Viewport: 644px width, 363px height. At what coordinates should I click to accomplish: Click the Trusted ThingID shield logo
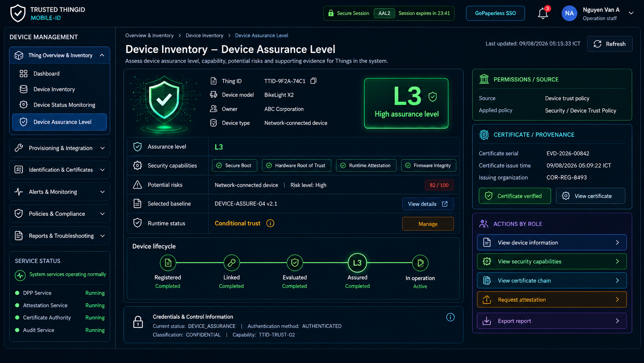[18, 13]
